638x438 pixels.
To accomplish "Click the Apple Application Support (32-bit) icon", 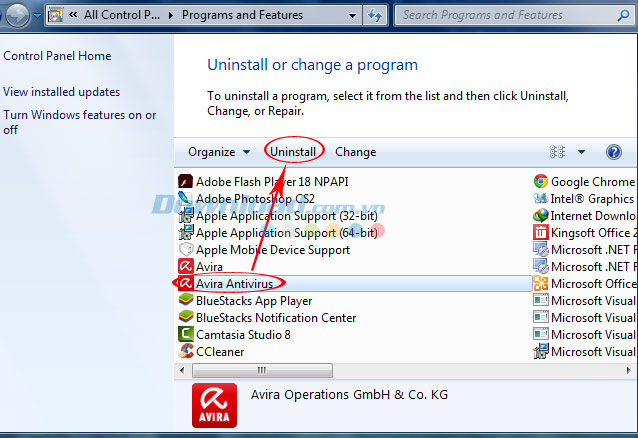I will 186,215.
